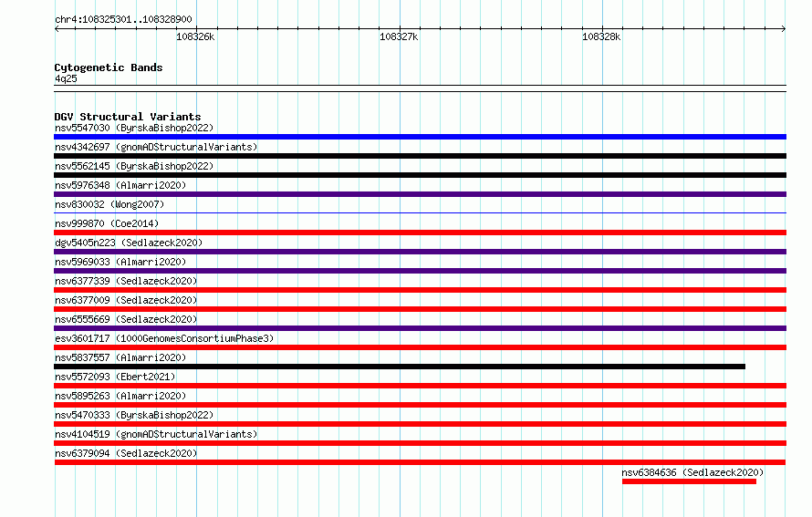
Task: Open nsv5976348 (Almarri2020) variant label
Action: pyautogui.click(x=120, y=185)
